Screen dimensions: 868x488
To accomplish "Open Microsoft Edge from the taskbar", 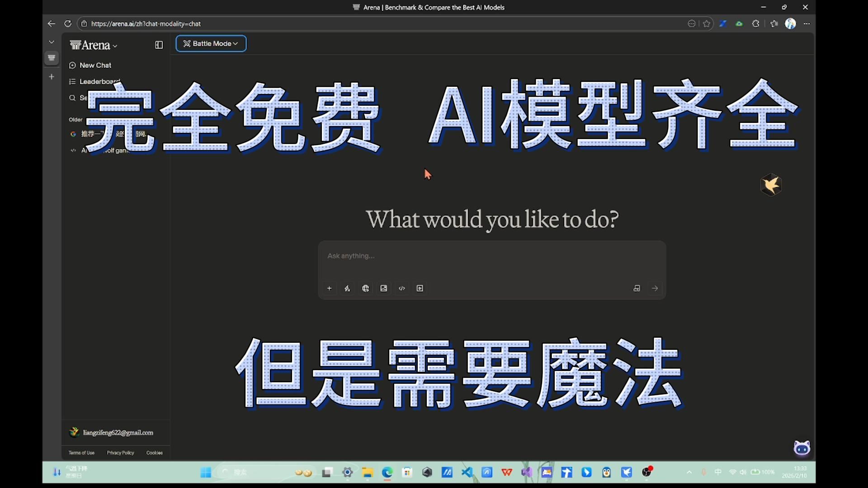I will click(387, 473).
